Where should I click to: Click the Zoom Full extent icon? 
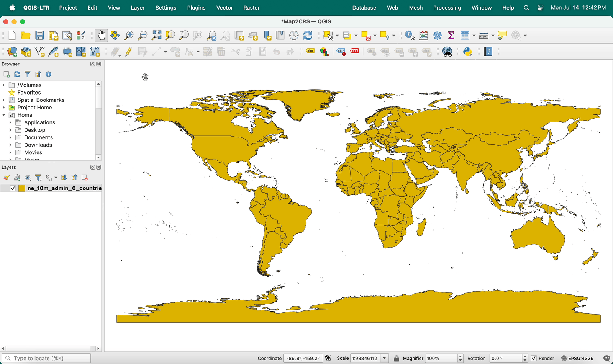click(156, 36)
